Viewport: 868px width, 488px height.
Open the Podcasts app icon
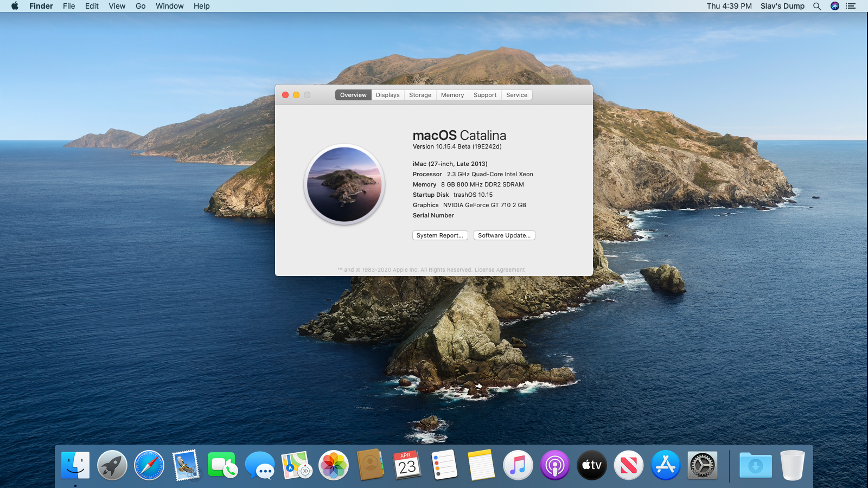tap(555, 465)
